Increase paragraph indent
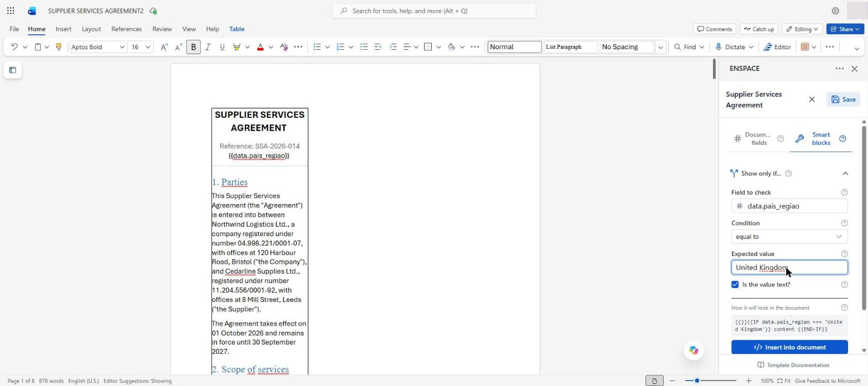 coord(392,47)
